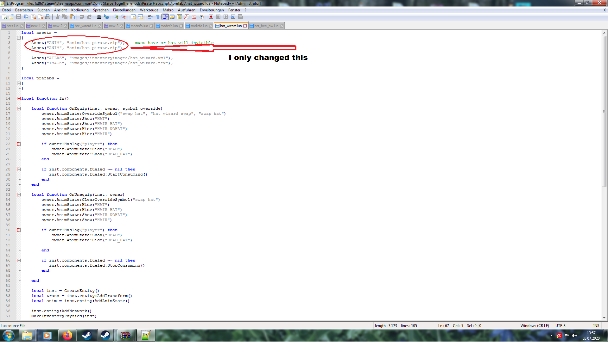This screenshot has width=608, height=364.
Task: Open the Sprachen menu
Action: tap(101, 10)
